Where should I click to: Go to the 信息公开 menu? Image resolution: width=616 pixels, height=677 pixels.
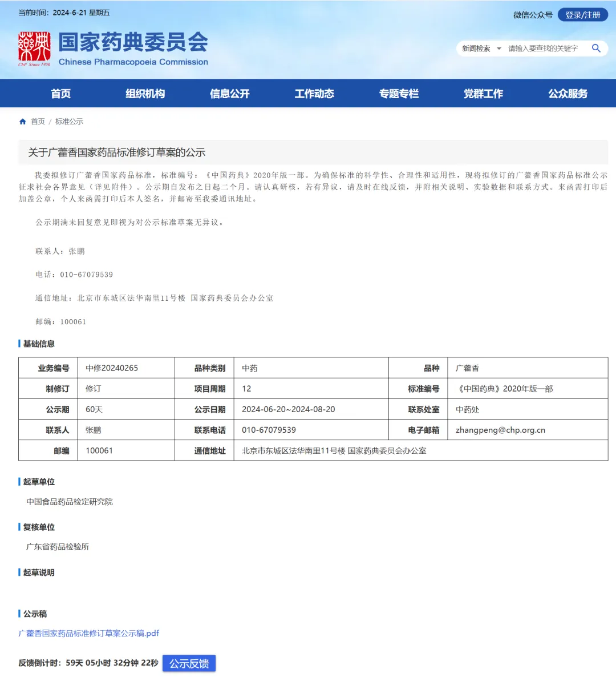[229, 94]
